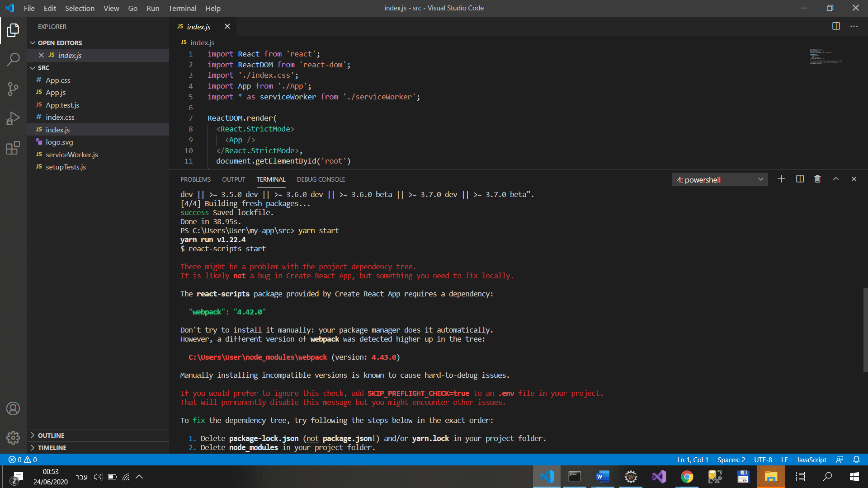Switch to the Problems panel tab
Viewport: 868px width, 488px height.
coord(195,179)
